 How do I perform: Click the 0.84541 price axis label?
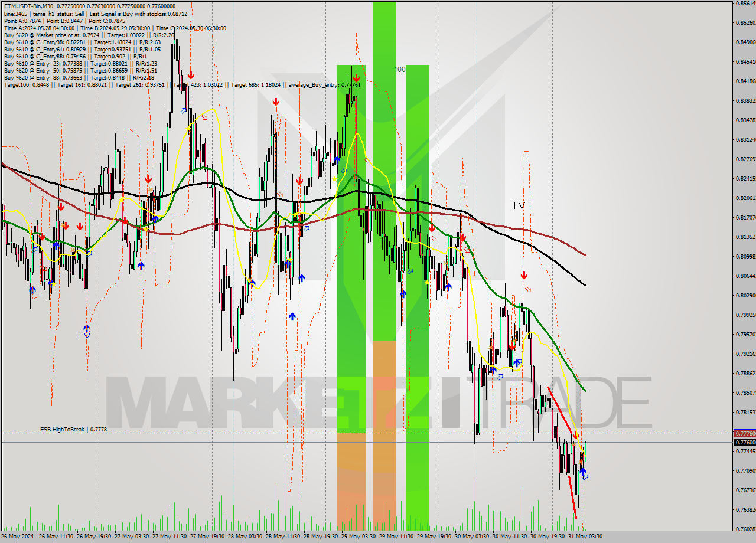coord(745,62)
